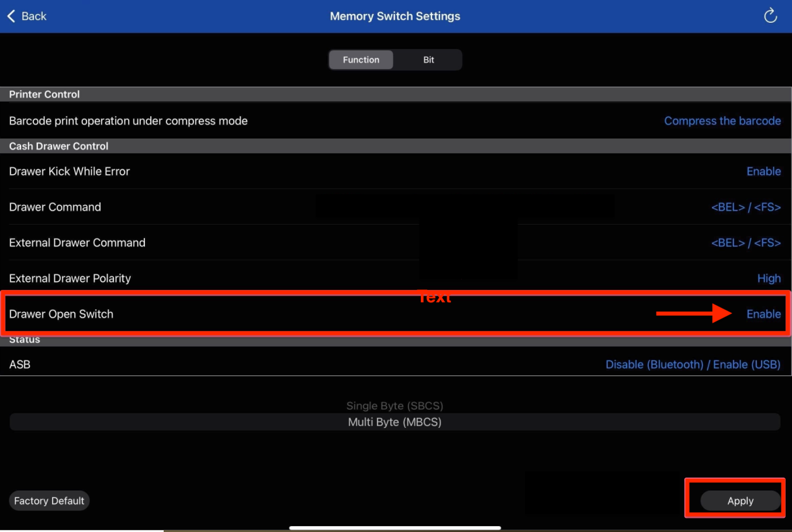Change Drawer Kick While Error Enable value
The height and width of the screenshot is (532, 792).
click(764, 171)
